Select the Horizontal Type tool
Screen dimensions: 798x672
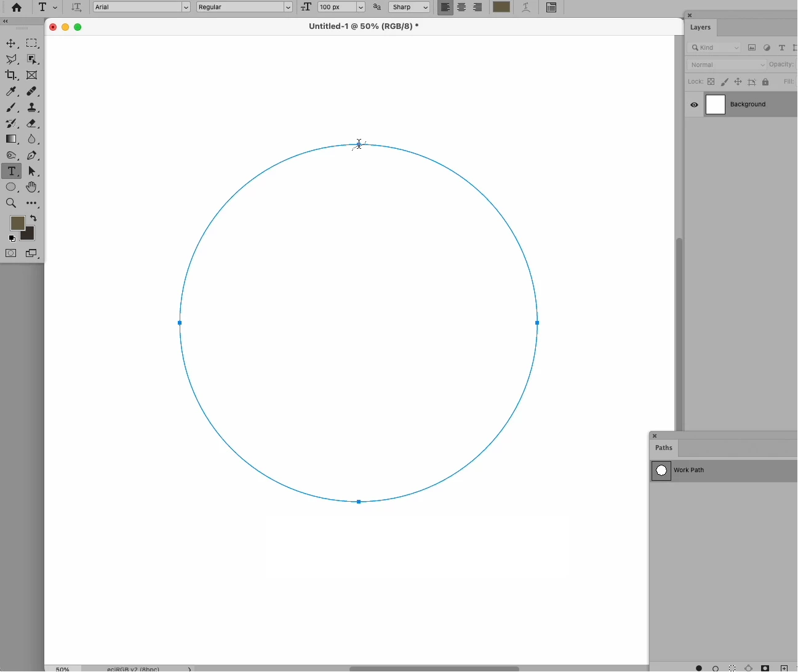[x=11, y=172]
